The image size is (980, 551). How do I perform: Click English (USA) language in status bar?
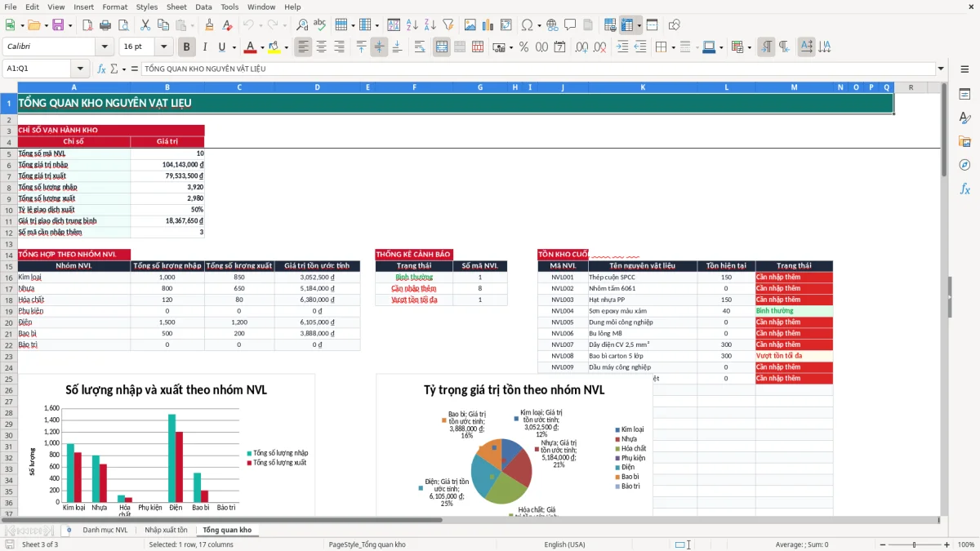click(x=565, y=544)
